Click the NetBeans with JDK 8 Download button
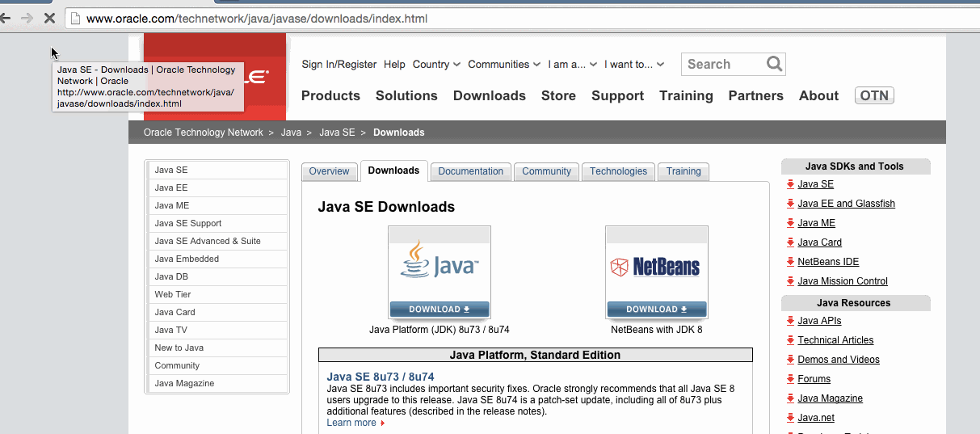Screen dimensions: 980x434 coord(657,309)
